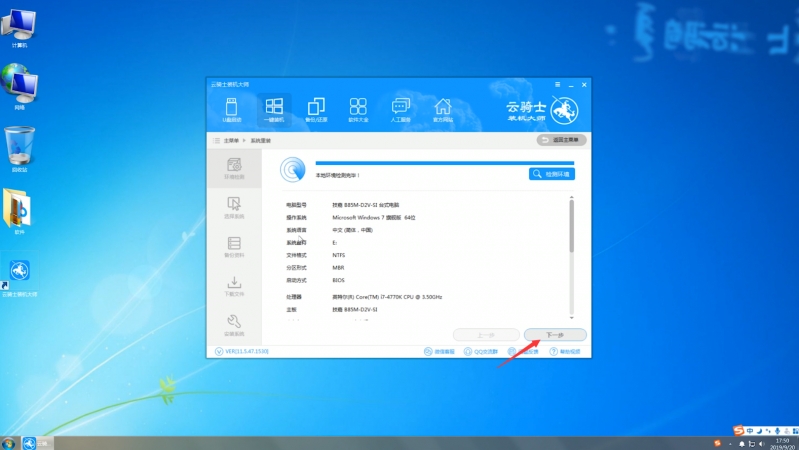Select the 下载文件 step in sidebar
799x450 pixels.
pos(234,286)
